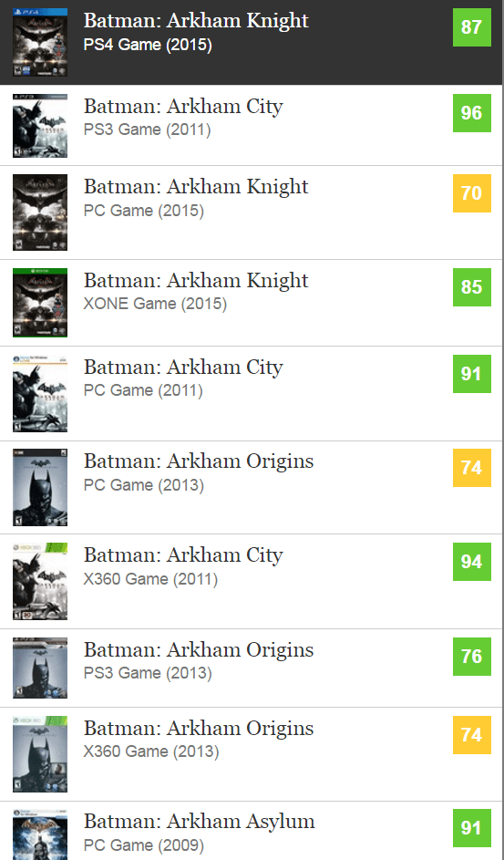Click the yellow 74 score for Arkham Origins X360

click(x=472, y=735)
